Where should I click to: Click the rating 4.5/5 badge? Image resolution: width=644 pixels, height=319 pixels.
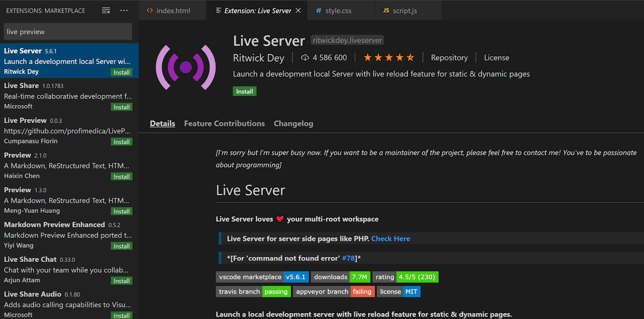point(405,277)
